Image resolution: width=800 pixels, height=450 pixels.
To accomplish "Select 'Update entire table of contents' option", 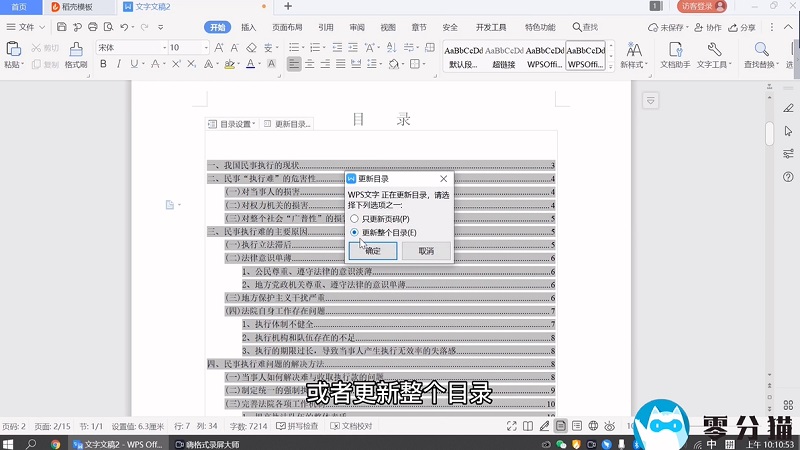I will (354, 232).
